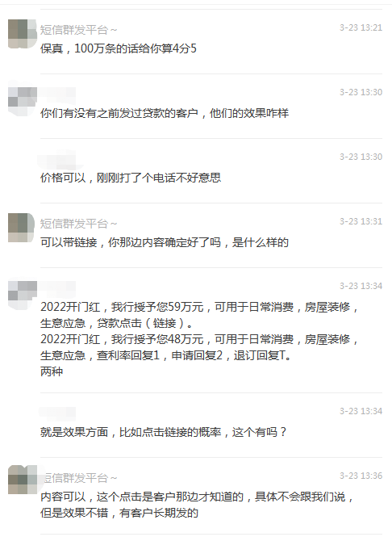Click 短信群发平台 avatar on the 13:31 message
392x541 pixels.
[22, 228]
